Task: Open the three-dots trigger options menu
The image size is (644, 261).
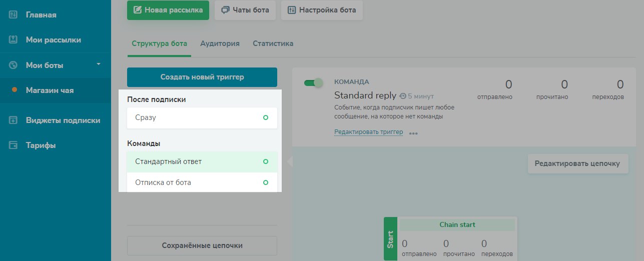Action: 413,133
